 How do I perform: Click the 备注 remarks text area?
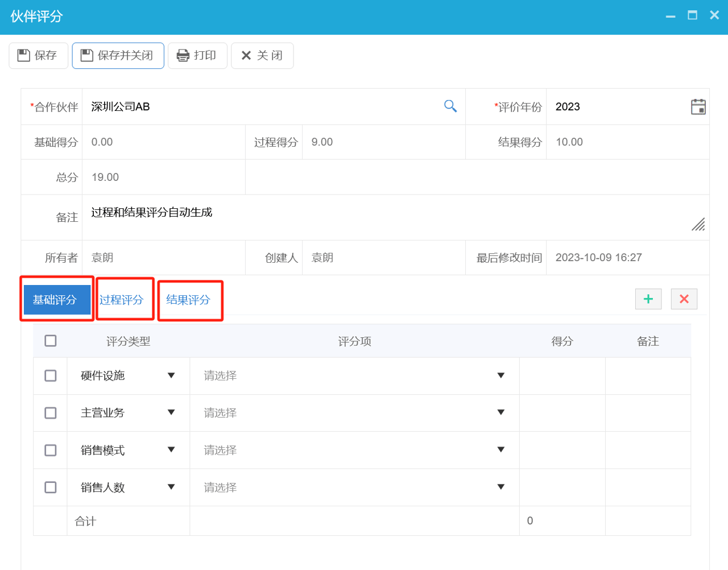pos(387,217)
